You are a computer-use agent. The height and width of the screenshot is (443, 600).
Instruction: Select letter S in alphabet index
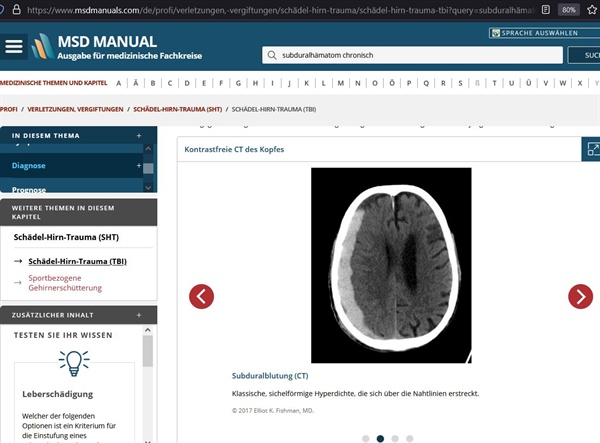[460, 83]
